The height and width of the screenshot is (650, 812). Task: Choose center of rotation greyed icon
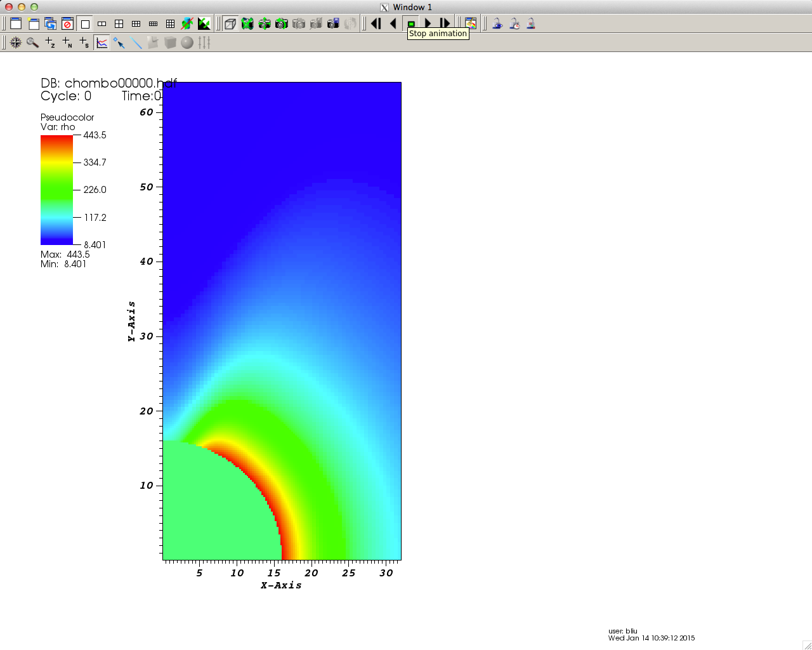click(x=350, y=23)
